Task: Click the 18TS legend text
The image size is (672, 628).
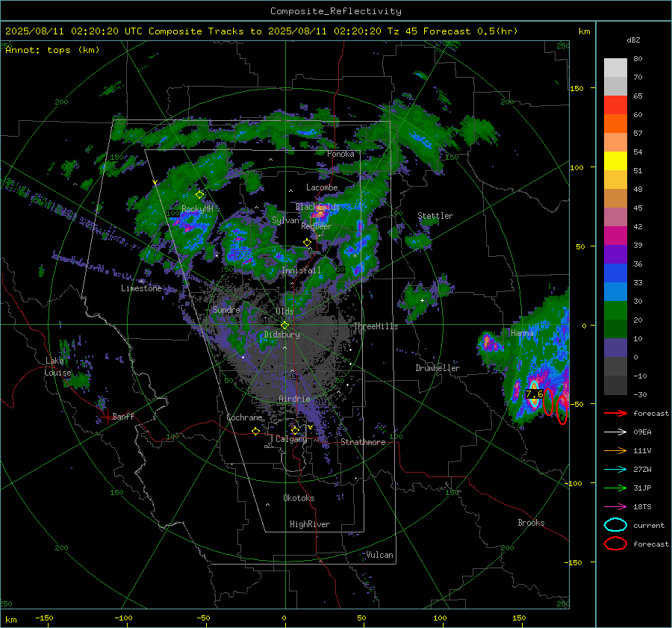Action: coord(642,507)
